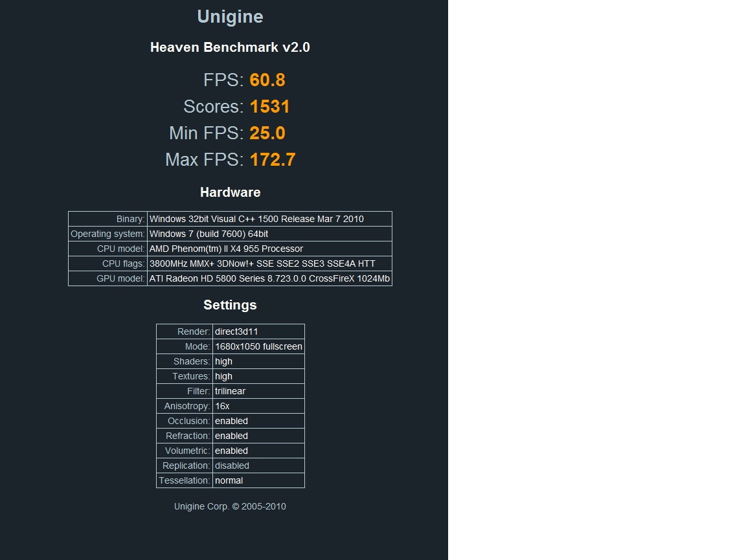Select the Min FPS value 25.0
This screenshot has width=746, height=560.
coord(267,133)
